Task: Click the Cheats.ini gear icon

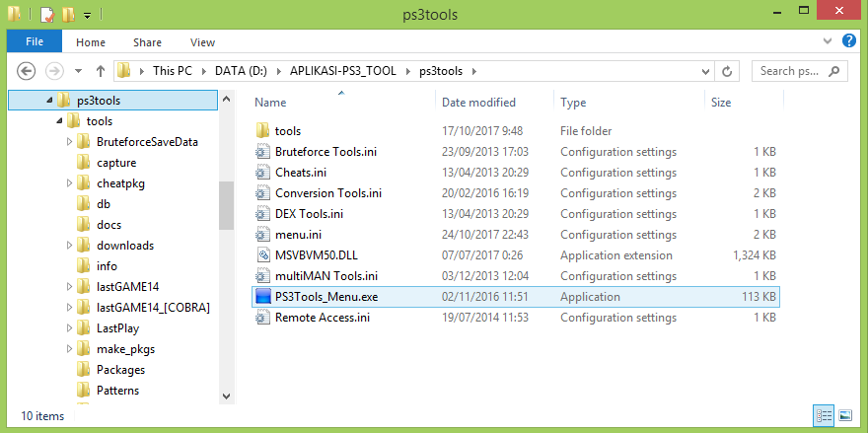Action: click(x=263, y=173)
